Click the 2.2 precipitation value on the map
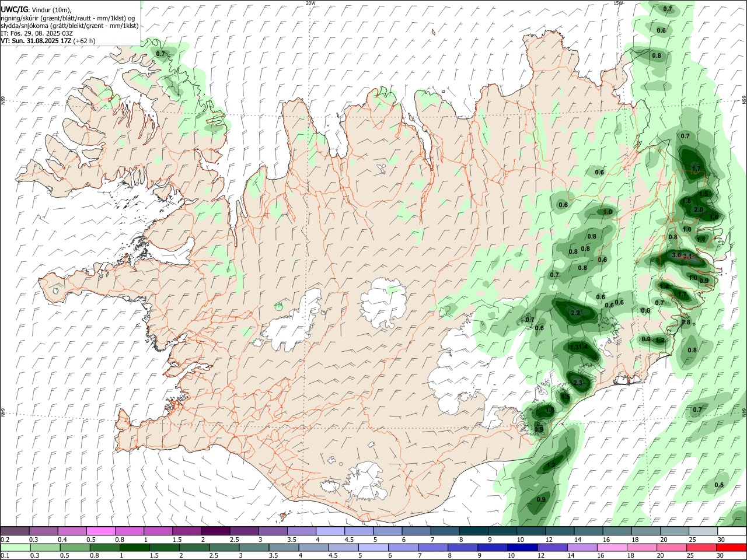 (575, 313)
